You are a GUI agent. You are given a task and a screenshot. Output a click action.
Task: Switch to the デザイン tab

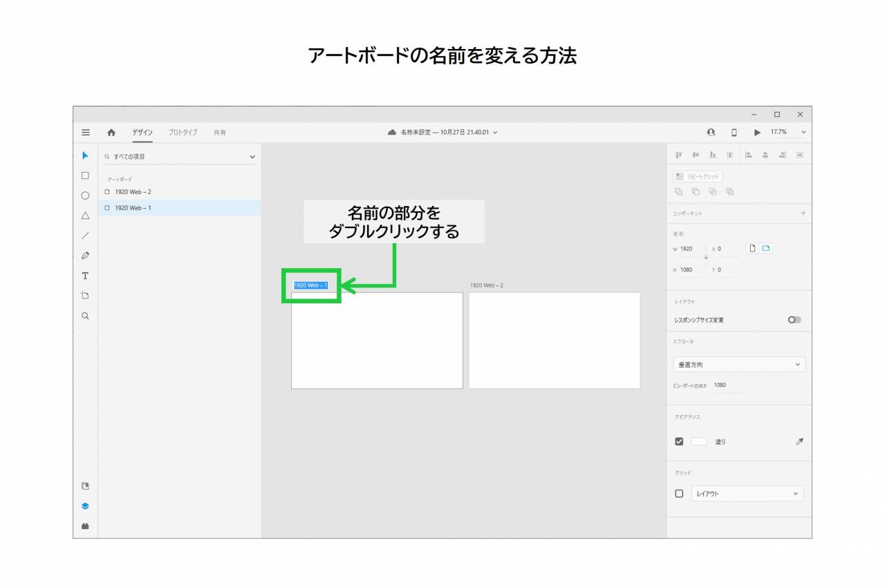click(x=142, y=132)
